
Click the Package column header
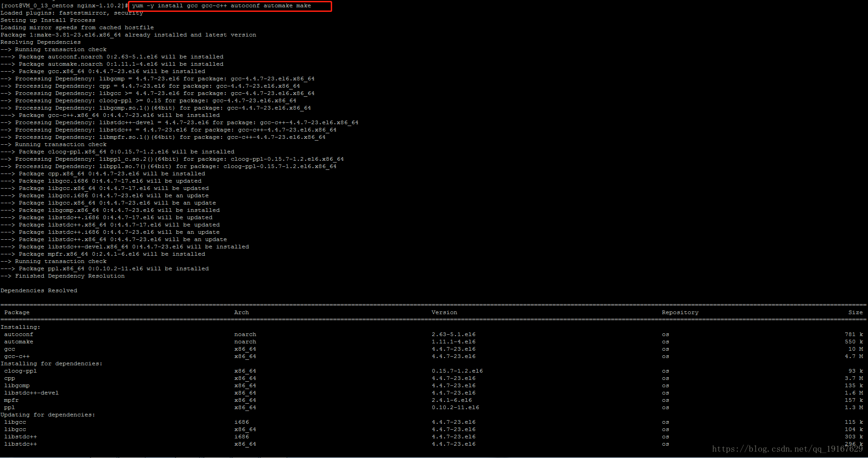click(17, 313)
